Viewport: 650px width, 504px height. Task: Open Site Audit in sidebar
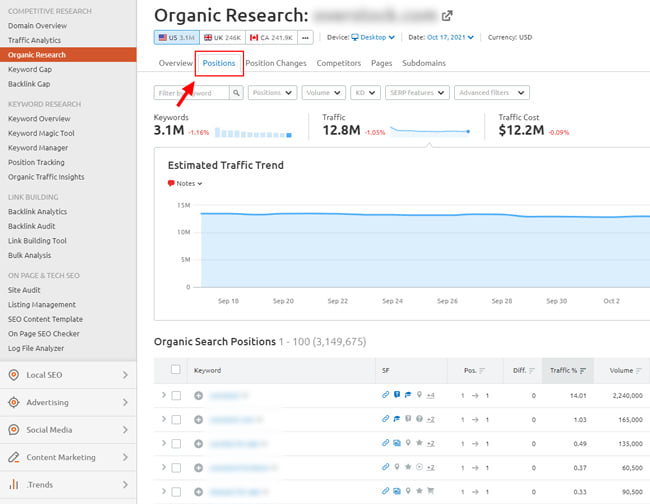pos(24,290)
